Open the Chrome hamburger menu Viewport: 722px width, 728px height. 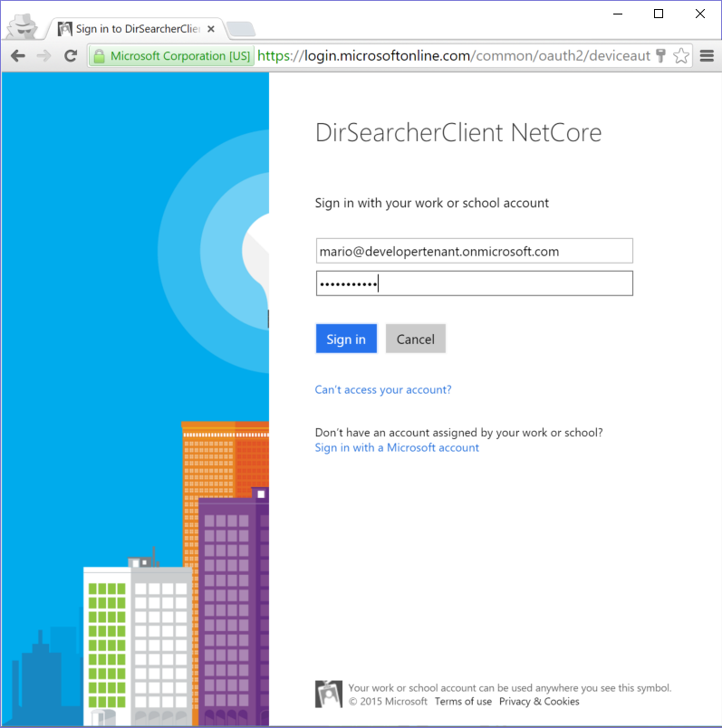pos(707,56)
